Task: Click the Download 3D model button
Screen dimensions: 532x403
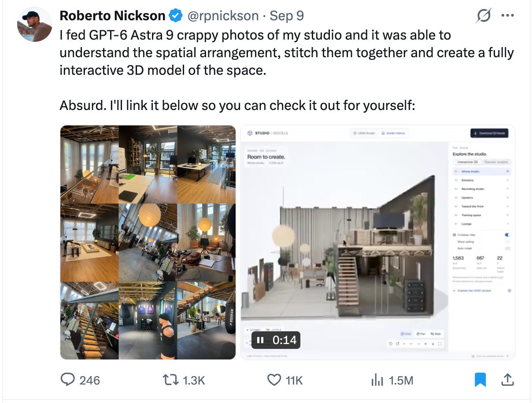Action: coord(489,133)
